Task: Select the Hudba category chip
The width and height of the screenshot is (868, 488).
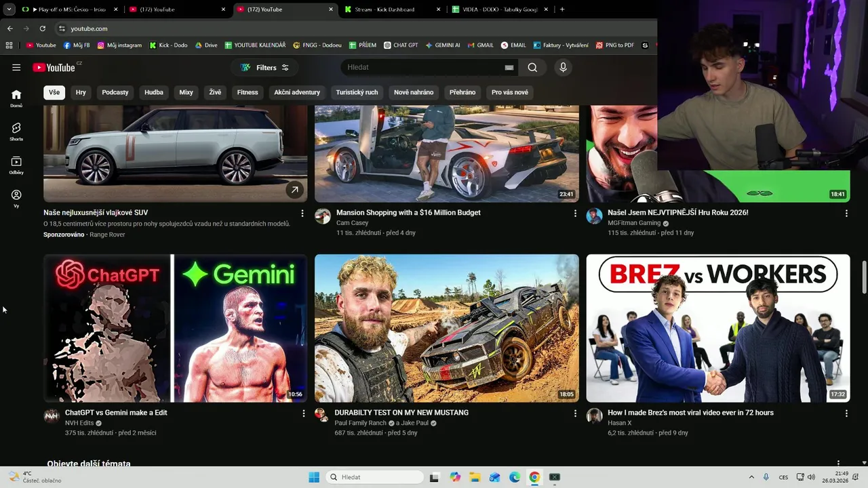Action: pyautogui.click(x=154, y=92)
